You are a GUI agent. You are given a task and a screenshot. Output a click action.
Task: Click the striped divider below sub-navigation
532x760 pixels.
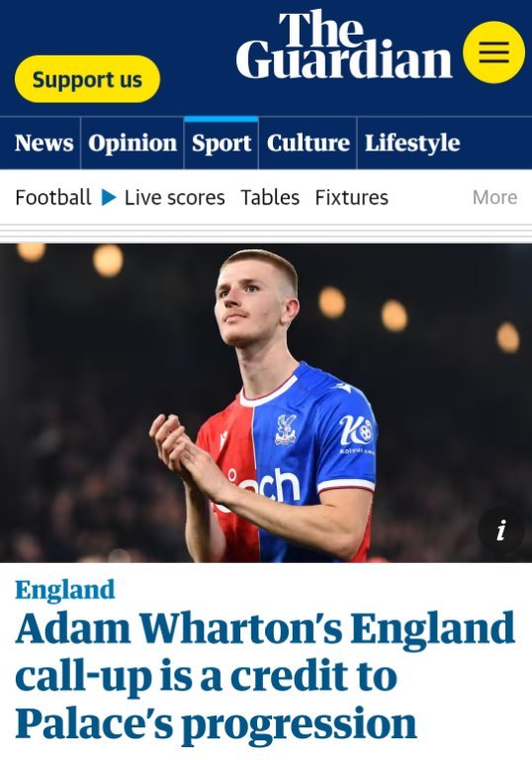[x=266, y=234]
